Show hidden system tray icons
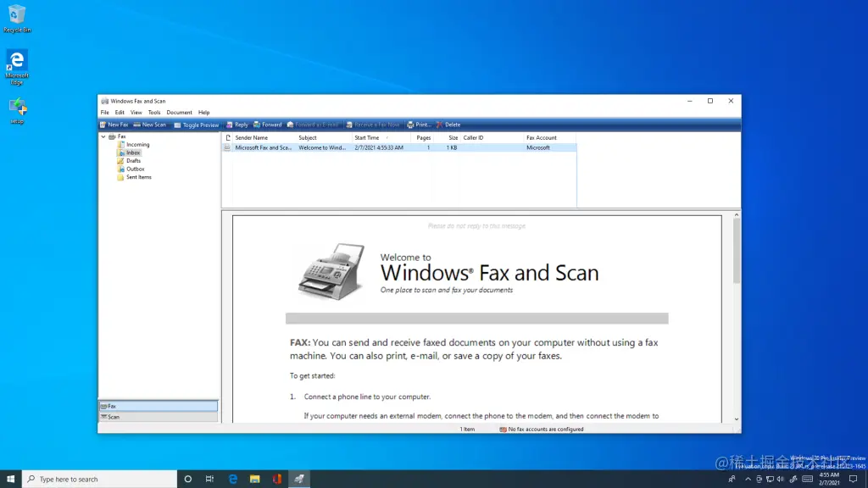Screen dimensions: 868x488 748,480
